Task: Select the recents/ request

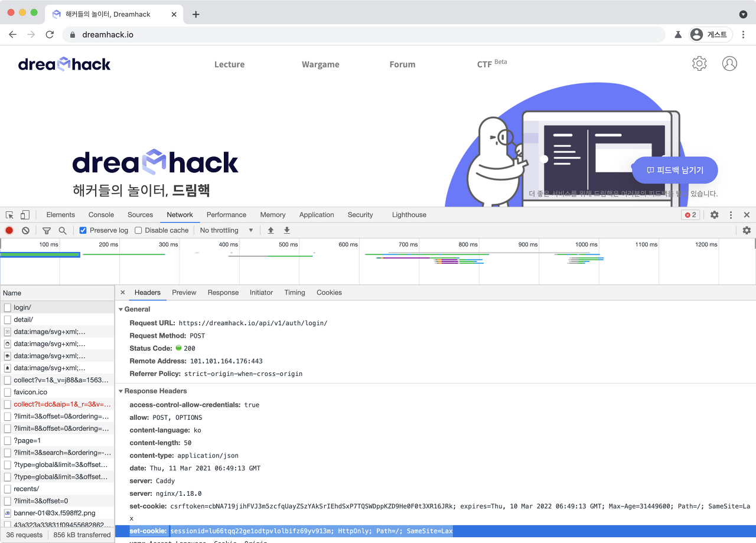Action: coord(57,489)
